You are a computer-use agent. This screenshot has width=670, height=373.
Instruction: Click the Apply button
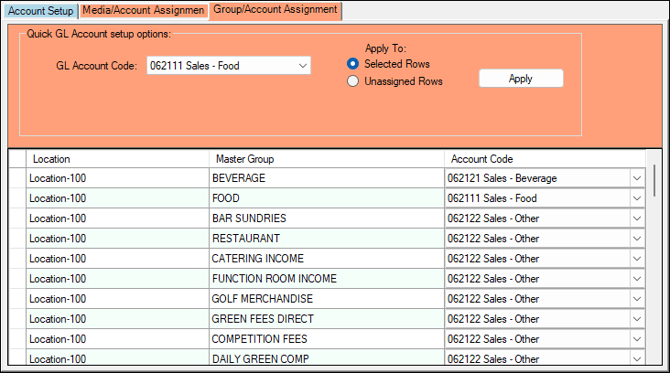click(521, 79)
